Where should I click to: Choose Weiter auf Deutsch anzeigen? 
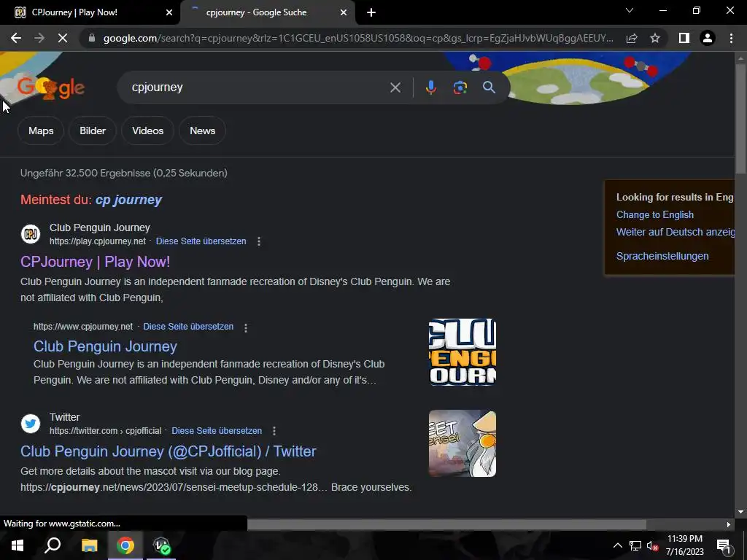pos(675,232)
